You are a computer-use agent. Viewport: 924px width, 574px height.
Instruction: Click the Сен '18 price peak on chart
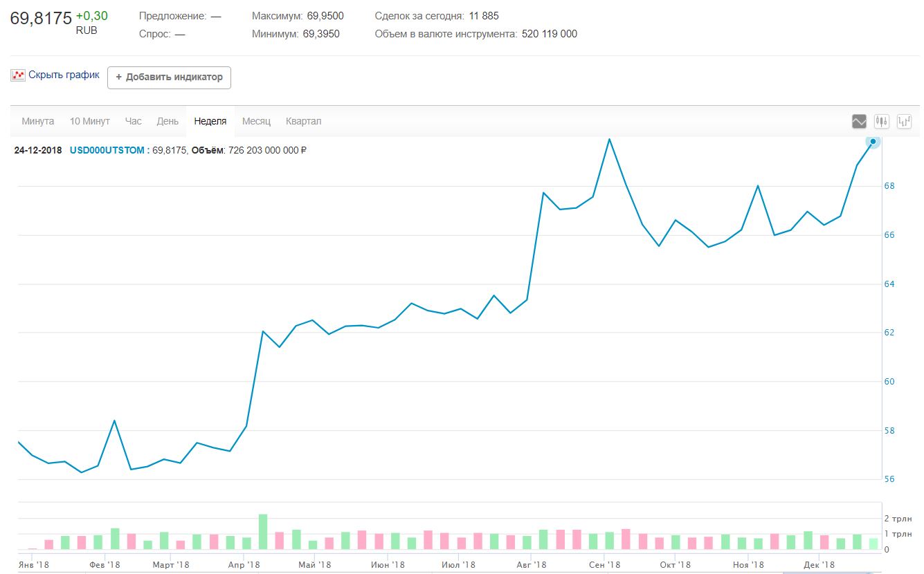click(x=609, y=140)
